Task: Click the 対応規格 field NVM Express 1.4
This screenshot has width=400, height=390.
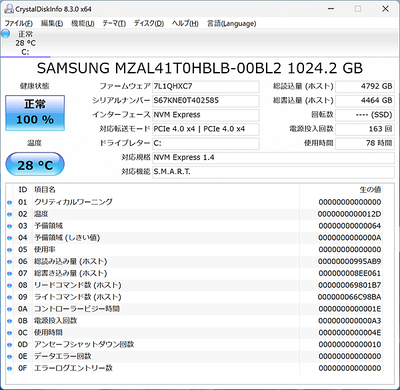Action: tap(273, 158)
